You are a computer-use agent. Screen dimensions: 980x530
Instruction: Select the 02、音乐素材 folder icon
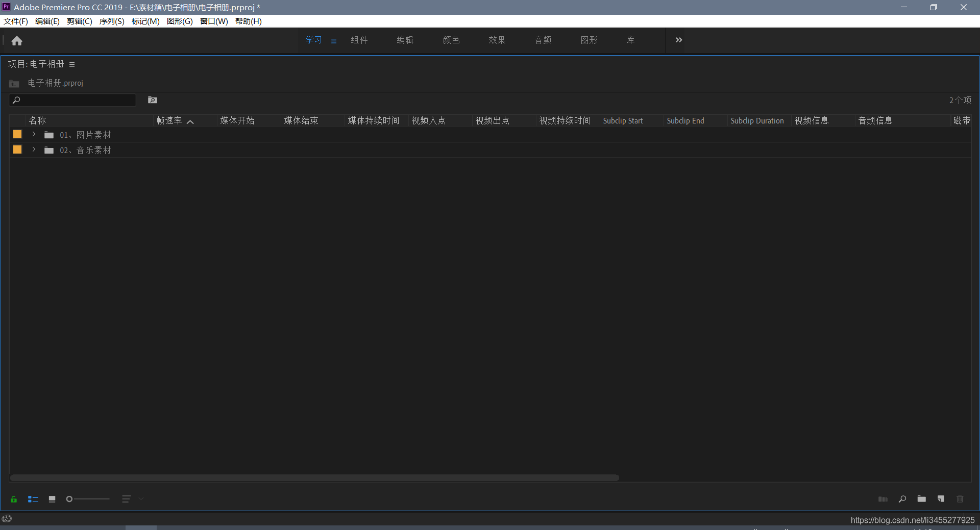(x=49, y=150)
